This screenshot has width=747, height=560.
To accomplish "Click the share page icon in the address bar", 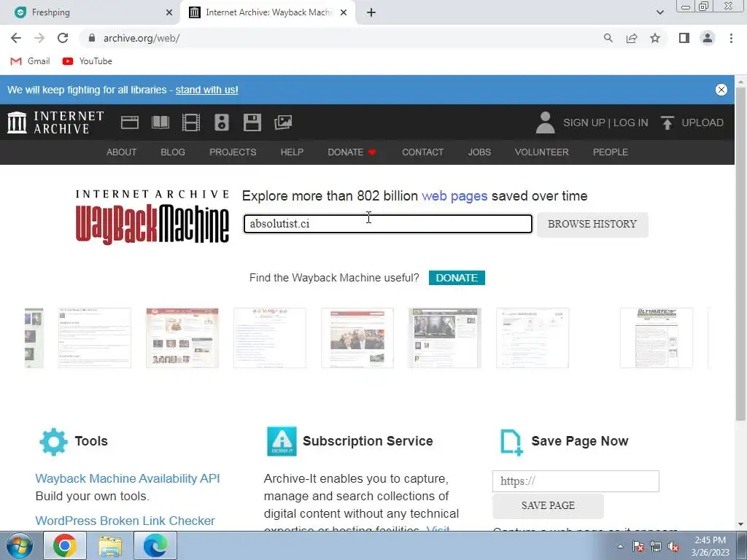I will tap(632, 38).
